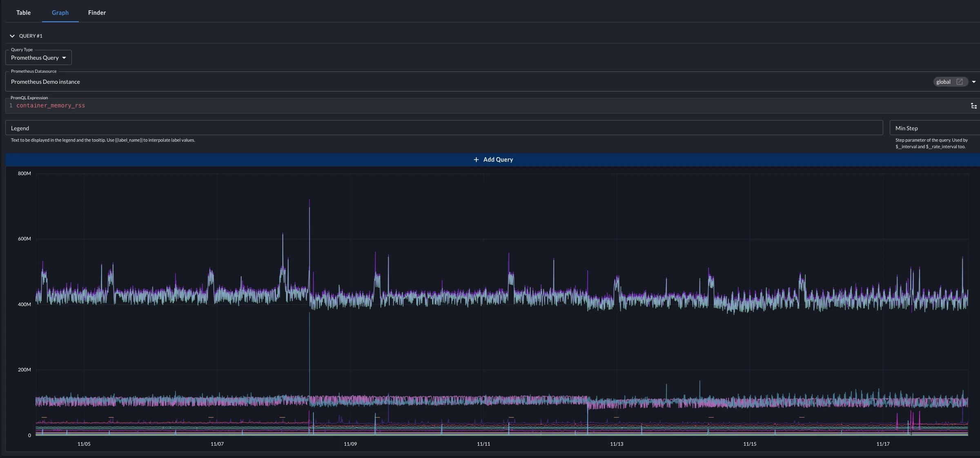This screenshot has height=458, width=980.
Task: Click the 11/05 x-axis date label
Action: click(84, 444)
